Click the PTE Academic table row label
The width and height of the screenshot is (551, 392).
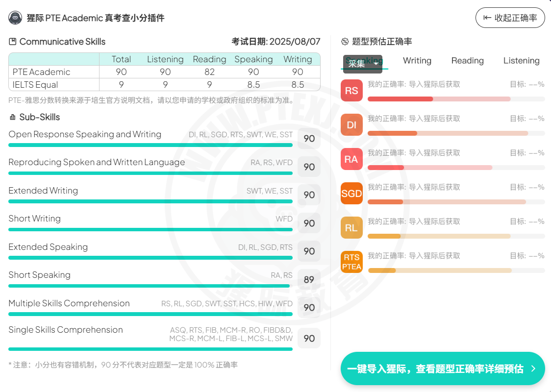point(42,72)
